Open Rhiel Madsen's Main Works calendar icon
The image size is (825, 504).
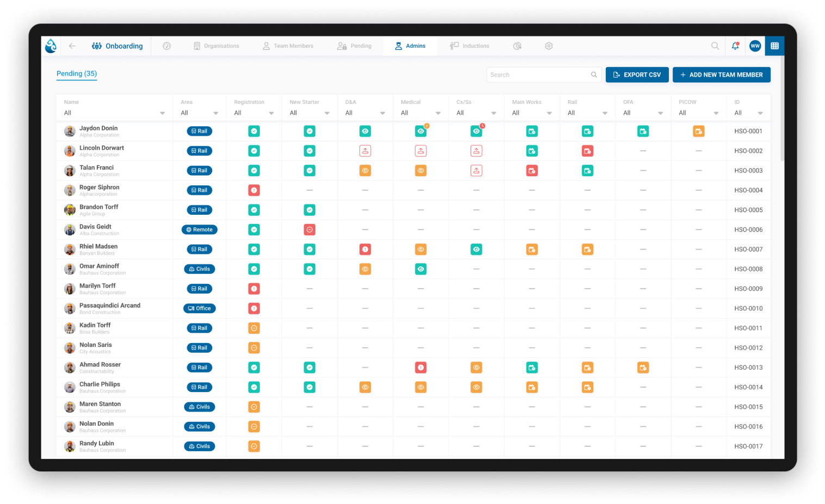tap(531, 249)
